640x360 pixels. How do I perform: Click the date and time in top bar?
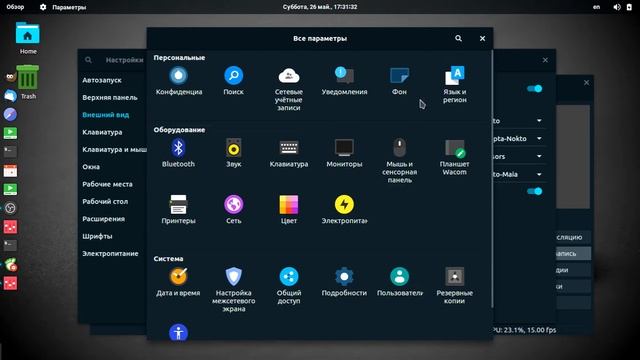pyautogui.click(x=320, y=7)
